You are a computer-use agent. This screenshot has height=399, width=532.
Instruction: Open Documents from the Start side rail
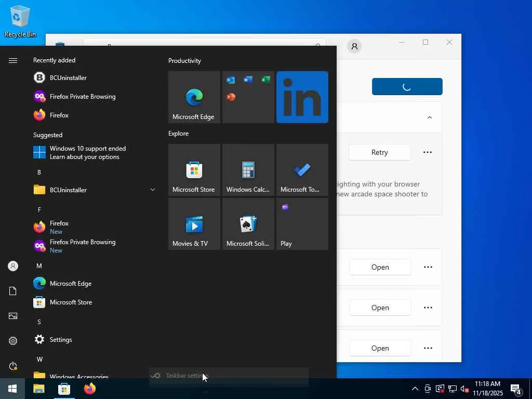tap(13, 291)
